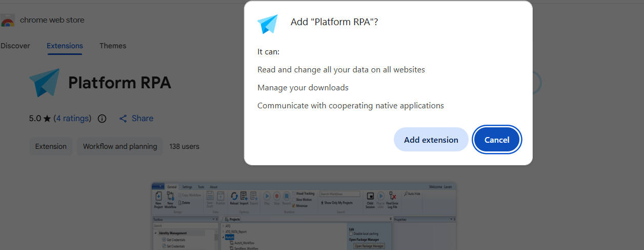
Task: Click the Extension category chip
Action: coord(51,146)
